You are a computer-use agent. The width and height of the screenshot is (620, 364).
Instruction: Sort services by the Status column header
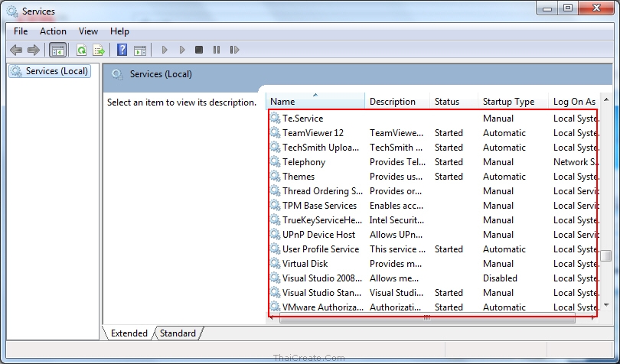click(447, 102)
